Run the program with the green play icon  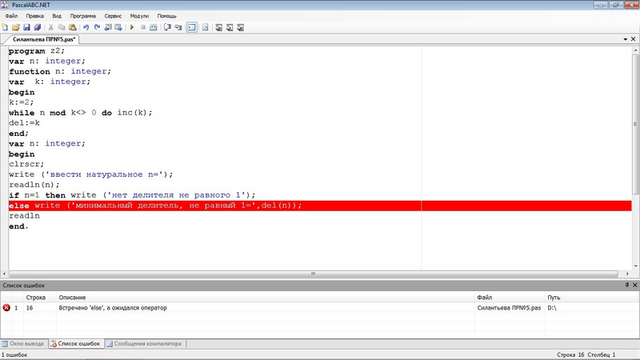click(x=132, y=27)
